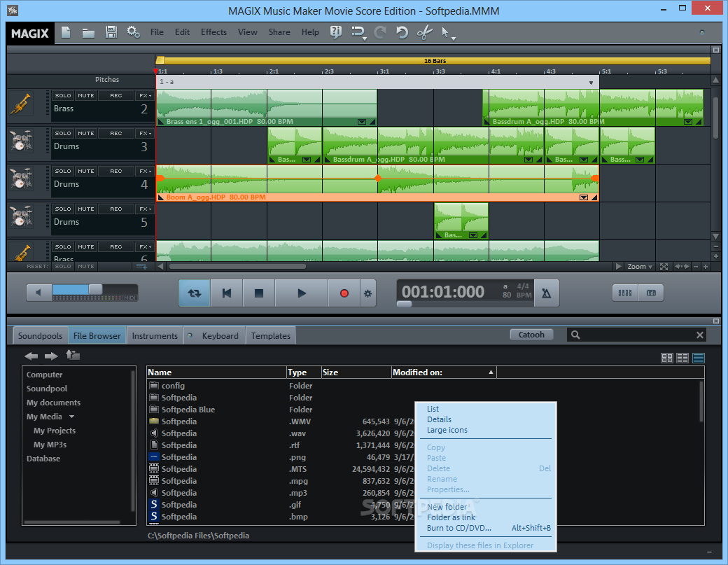728x565 pixels.
Task: Expand the My Media tree arrow
Action: point(71,417)
